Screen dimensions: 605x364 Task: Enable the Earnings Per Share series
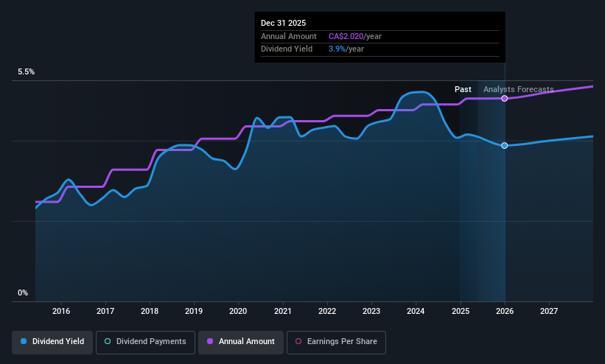click(x=336, y=342)
